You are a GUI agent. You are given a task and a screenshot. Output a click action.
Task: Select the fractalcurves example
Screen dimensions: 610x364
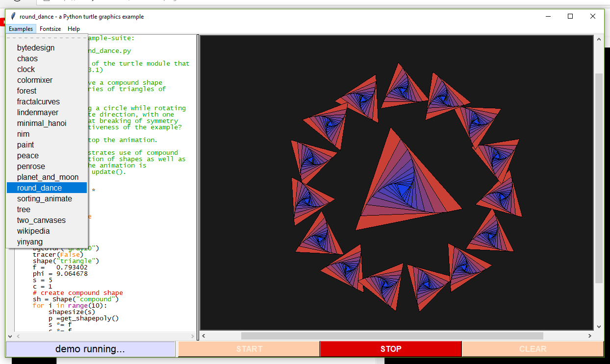tap(38, 102)
